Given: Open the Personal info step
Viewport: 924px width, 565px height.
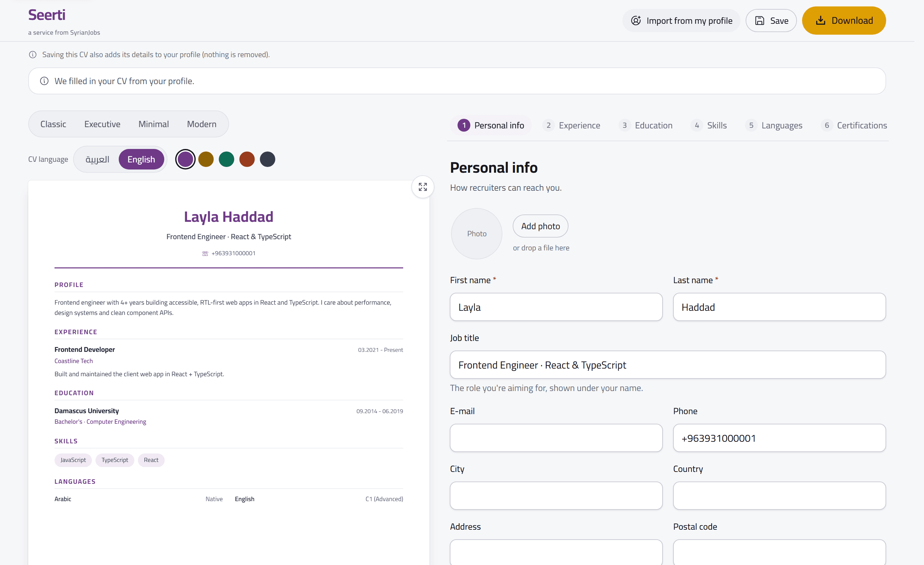Looking at the screenshot, I should [x=491, y=125].
